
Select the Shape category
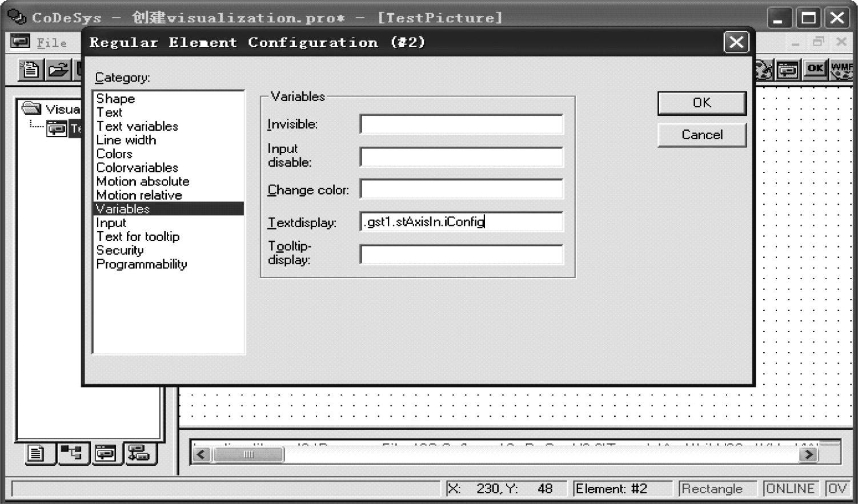[x=115, y=99]
